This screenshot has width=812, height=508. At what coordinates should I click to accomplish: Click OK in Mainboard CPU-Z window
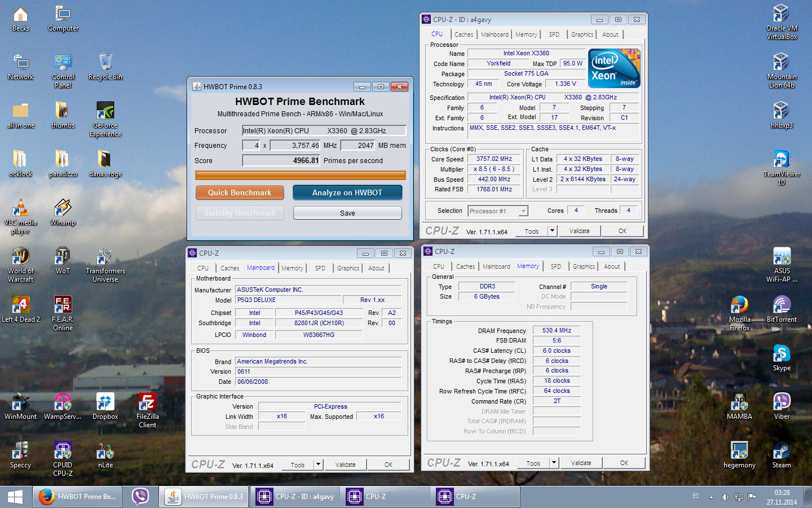pos(389,465)
